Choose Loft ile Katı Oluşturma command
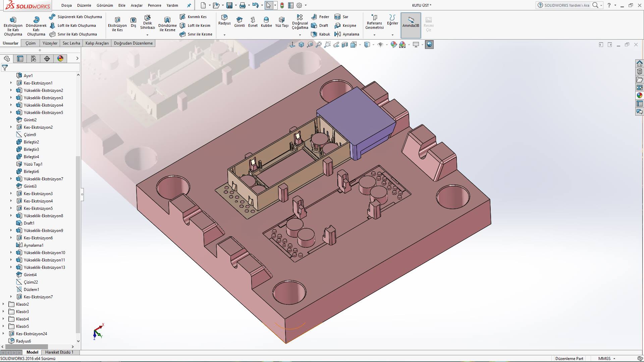The width and height of the screenshot is (644, 362). click(73, 25)
